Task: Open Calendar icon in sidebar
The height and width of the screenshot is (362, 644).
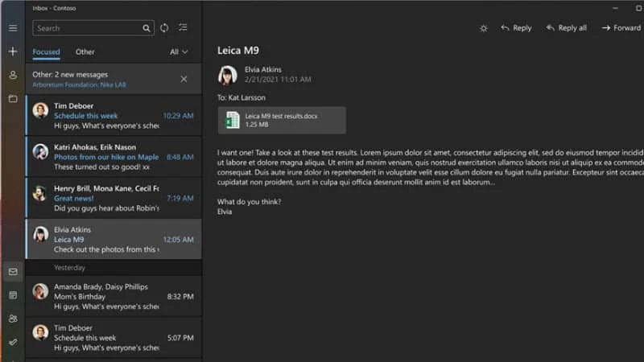Action: (13, 295)
